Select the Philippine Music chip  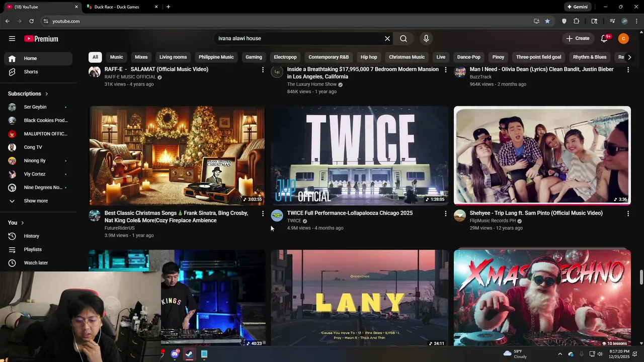[216, 57]
